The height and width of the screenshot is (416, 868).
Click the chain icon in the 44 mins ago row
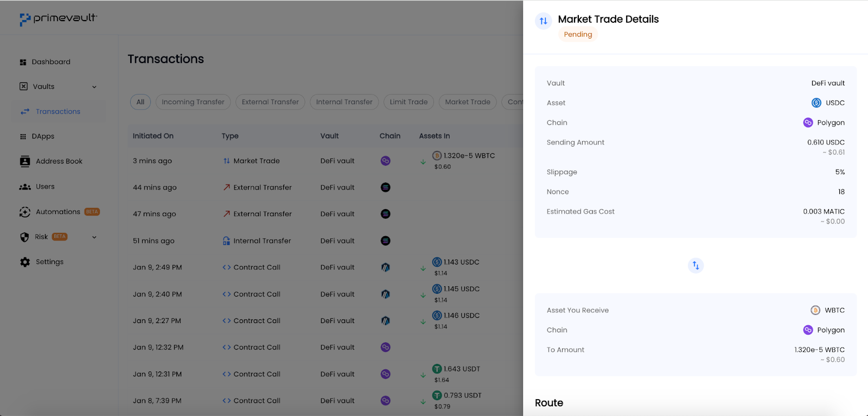(x=386, y=187)
